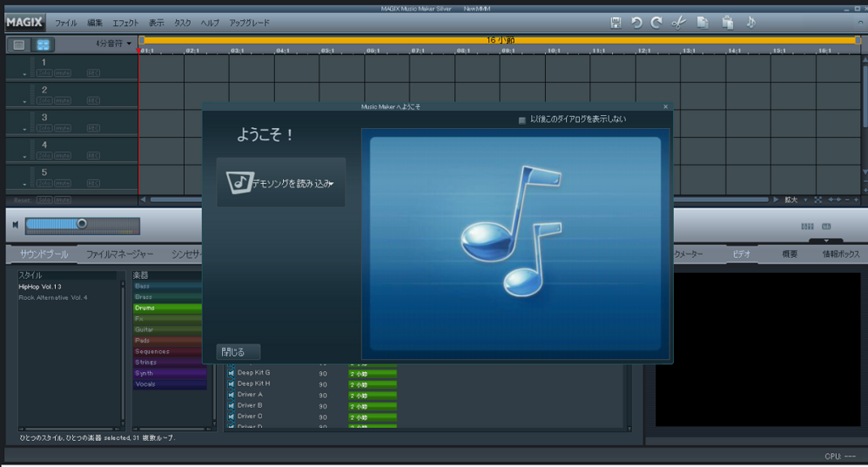This screenshot has width=868, height=467.
Task: Solo track 1
Action: [44, 73]
